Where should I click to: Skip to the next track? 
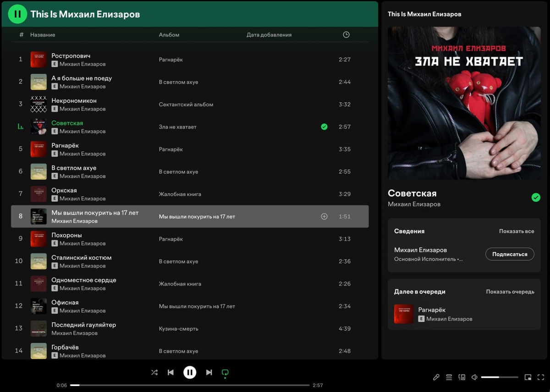tap(209, 372)
